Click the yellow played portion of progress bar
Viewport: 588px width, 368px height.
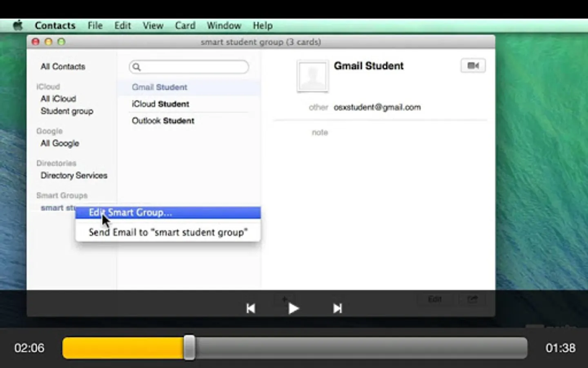(123, 348)
